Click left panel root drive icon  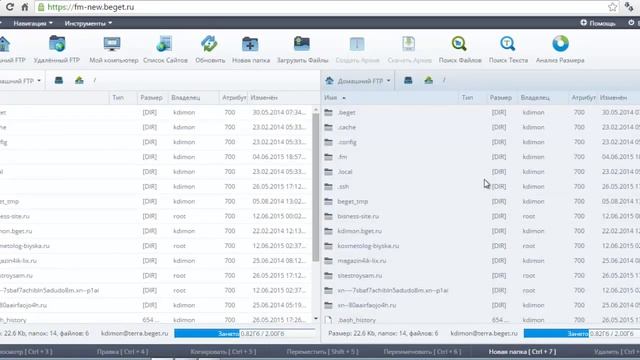[59, 80]
